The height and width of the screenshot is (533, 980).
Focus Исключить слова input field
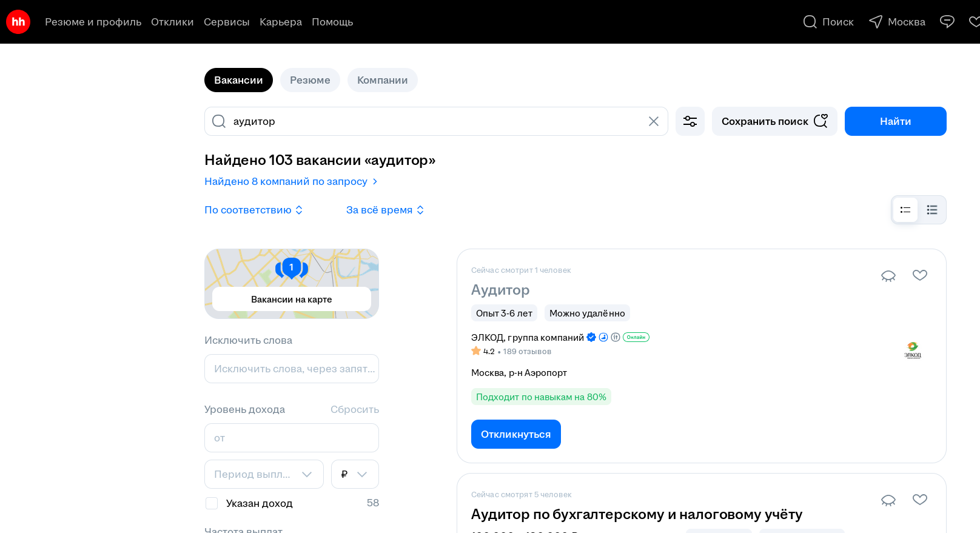[x=292, y=369]
